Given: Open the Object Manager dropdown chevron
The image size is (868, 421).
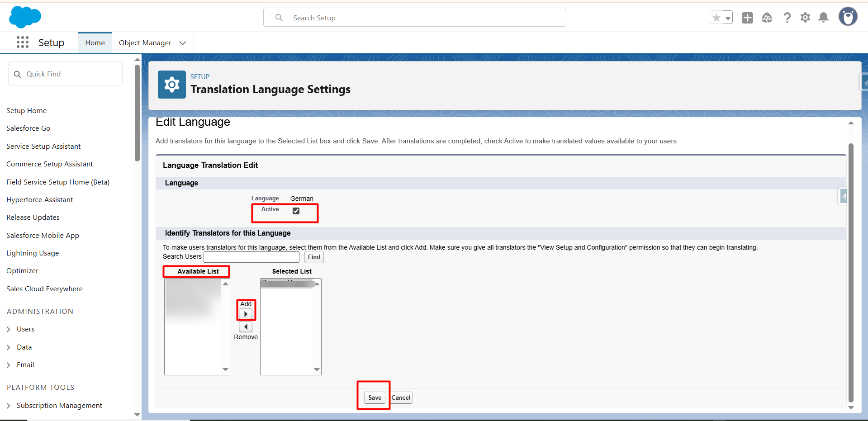Looking at the screenshot, I should click(183, 43).
